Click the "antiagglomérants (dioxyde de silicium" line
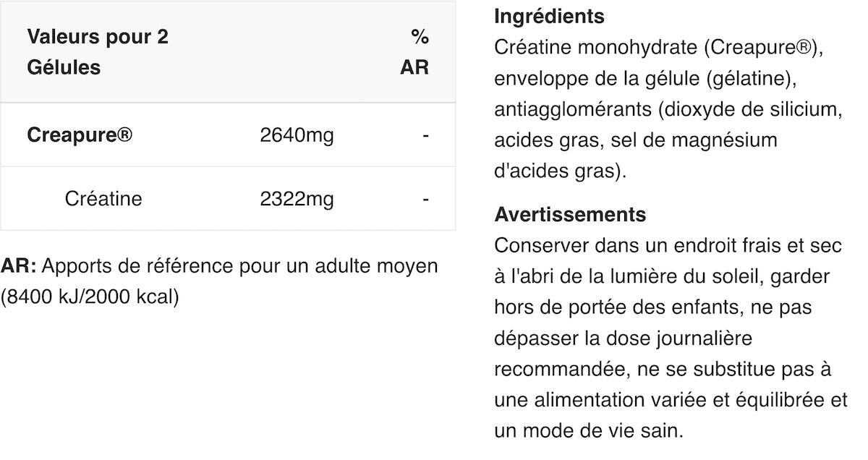 (669, 110)
